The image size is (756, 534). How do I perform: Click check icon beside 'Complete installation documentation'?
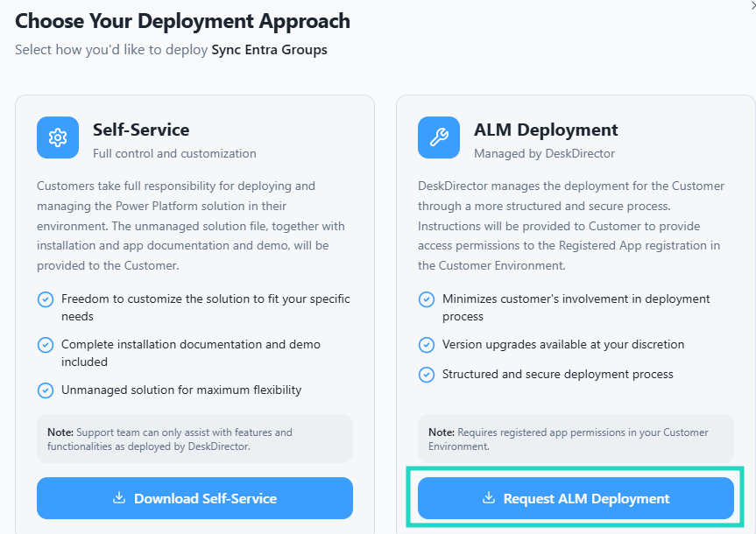(46, 345)
